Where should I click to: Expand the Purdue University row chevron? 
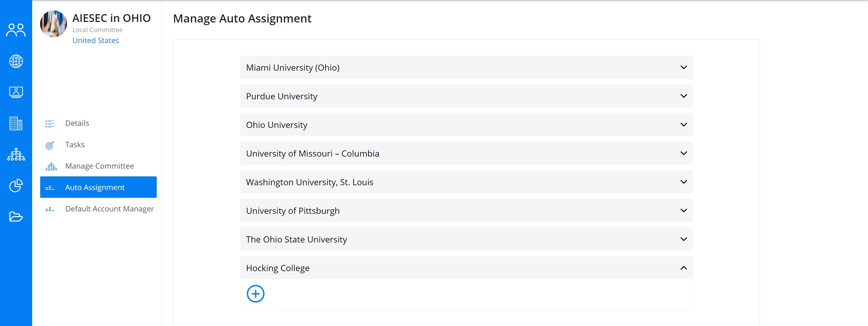(x=683, y=96)
